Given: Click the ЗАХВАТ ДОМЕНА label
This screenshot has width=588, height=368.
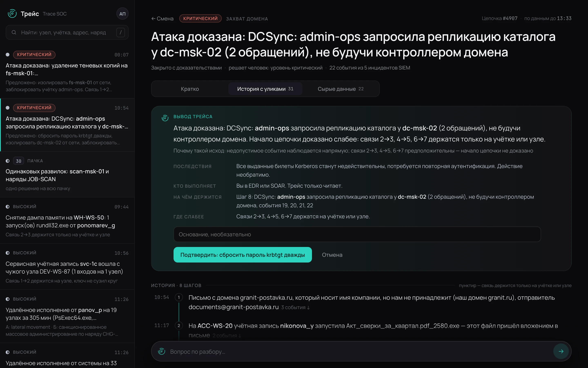Looking at the screenshot, I should 247,19.
